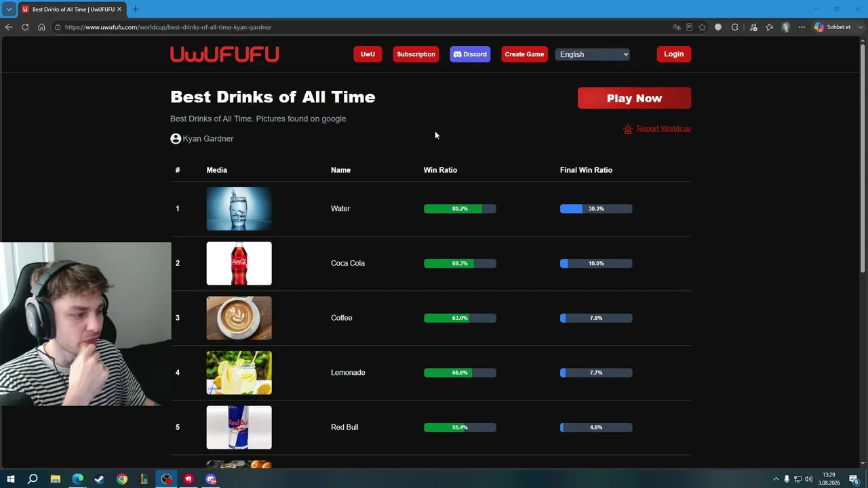The height and width of the screenshot is (488, 868).
Task: Click the Kyan Gardner profile icon
Action: (176, 138)
